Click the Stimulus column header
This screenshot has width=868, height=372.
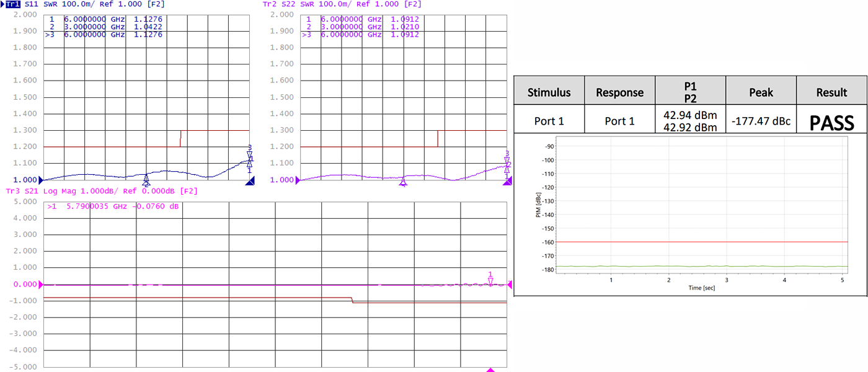click(x=549, y=93)
